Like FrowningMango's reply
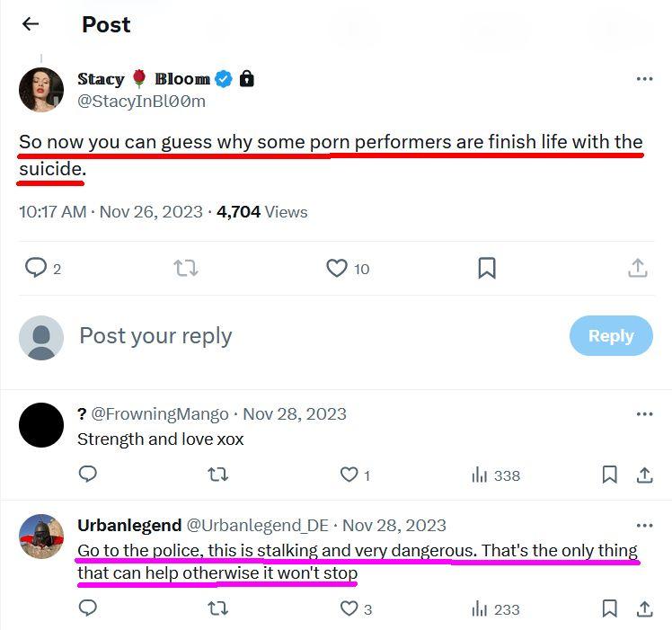 [x=349, y=475]
